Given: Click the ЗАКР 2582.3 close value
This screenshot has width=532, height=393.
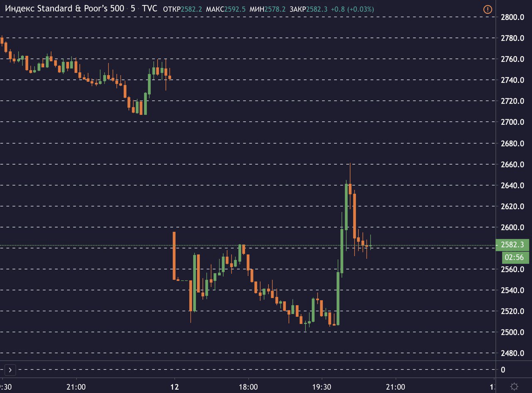Looking at the screenshot, I should coord(309,9).
